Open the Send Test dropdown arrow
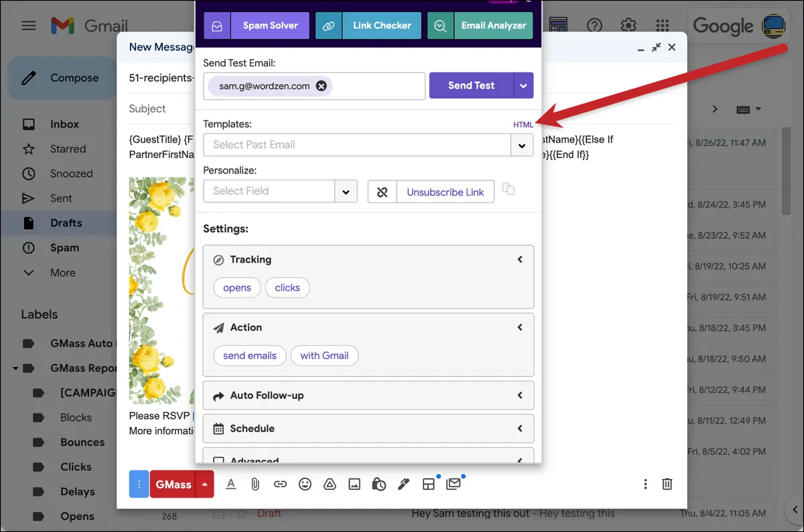The image size is (804, 532). pyautogui.click(x=523, y=86)
